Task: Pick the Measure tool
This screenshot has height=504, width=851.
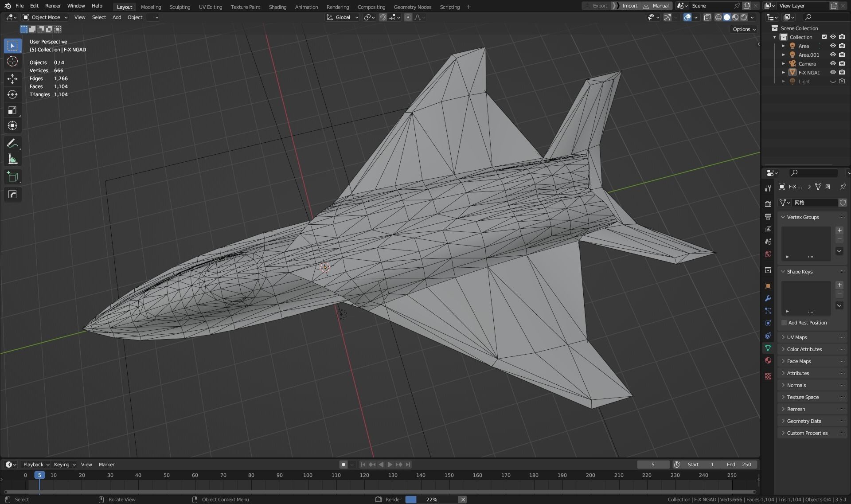Action: coord(12,159)
